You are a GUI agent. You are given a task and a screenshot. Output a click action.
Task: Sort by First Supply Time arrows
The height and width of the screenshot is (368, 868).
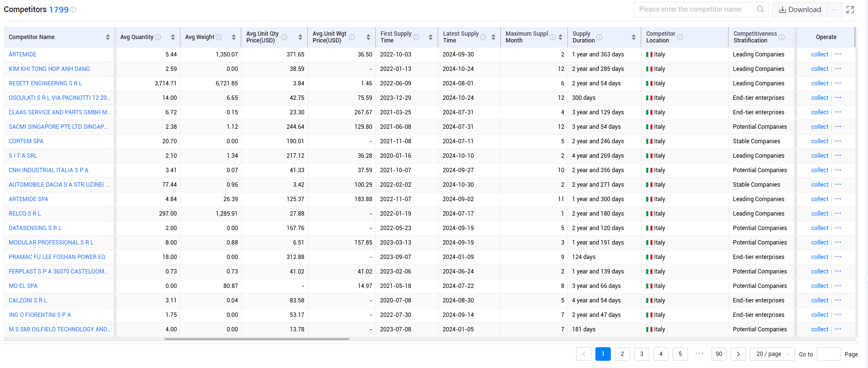tap(430, 37)
